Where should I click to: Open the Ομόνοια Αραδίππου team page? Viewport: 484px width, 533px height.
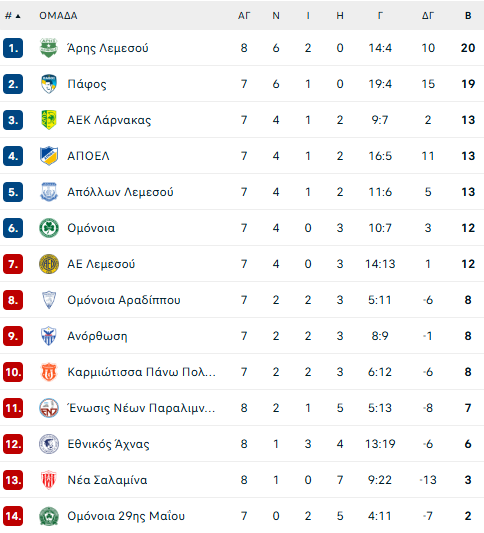pos(124,300)
